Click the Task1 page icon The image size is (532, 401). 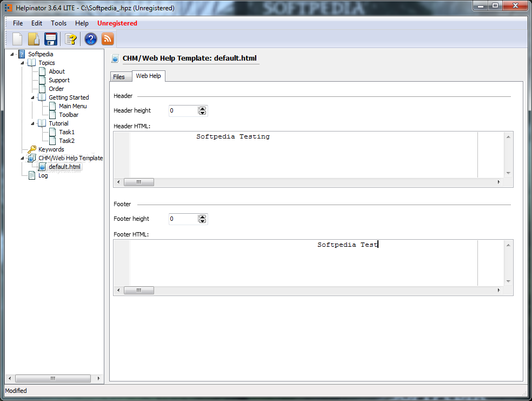tap(52, 132)
